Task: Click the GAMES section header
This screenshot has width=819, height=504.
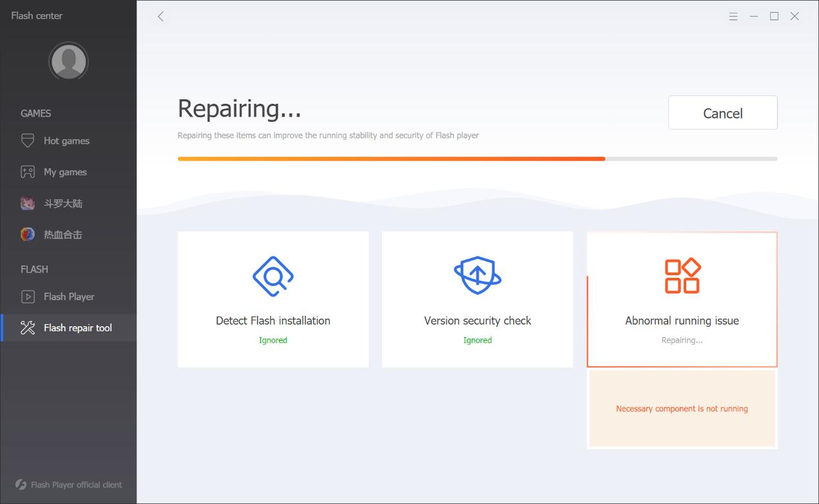Action: [x=35, y=113]
